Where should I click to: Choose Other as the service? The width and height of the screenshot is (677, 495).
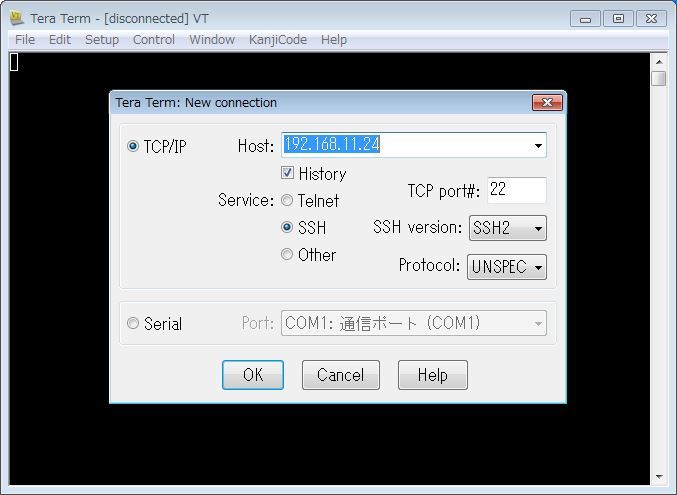tap(287, 254)
